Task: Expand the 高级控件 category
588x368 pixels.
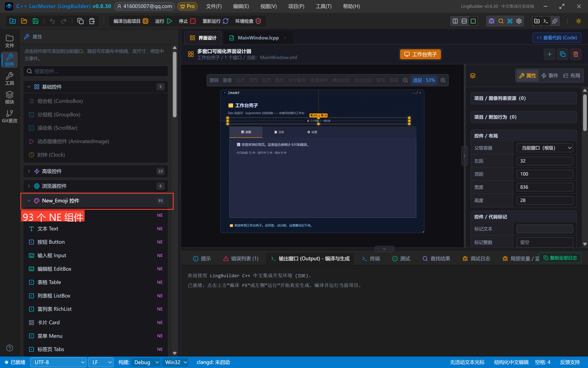Action: point(96,171)
